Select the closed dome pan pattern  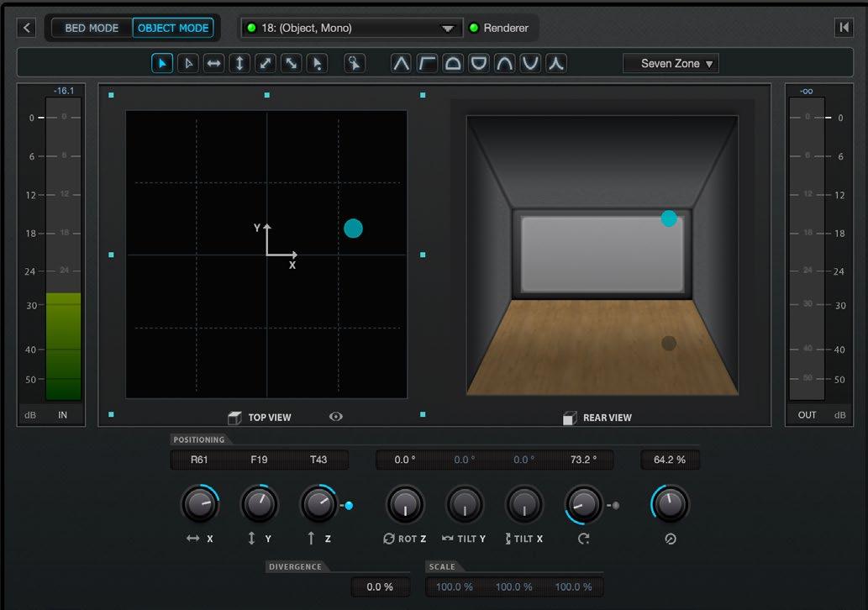tap(453, 64)
